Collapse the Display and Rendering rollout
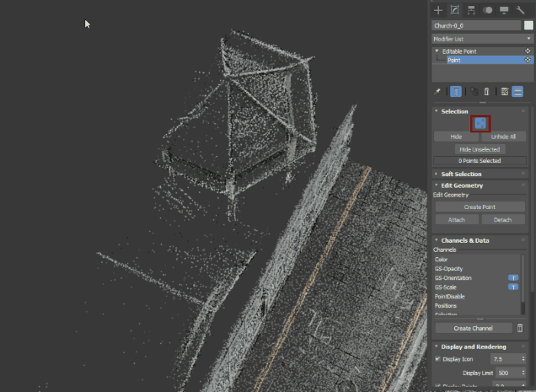Image resolution: width=536 pixels, height=392 pixels. pos(436,347)
